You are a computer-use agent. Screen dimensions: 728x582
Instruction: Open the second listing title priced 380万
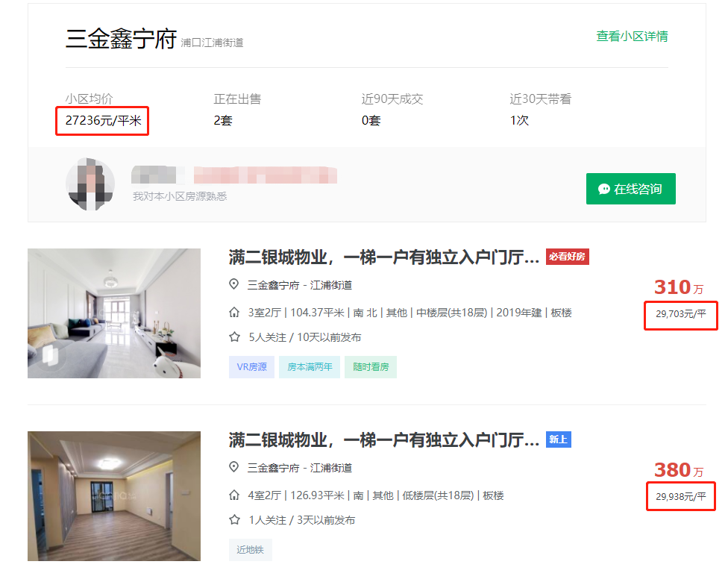point(383,440)
